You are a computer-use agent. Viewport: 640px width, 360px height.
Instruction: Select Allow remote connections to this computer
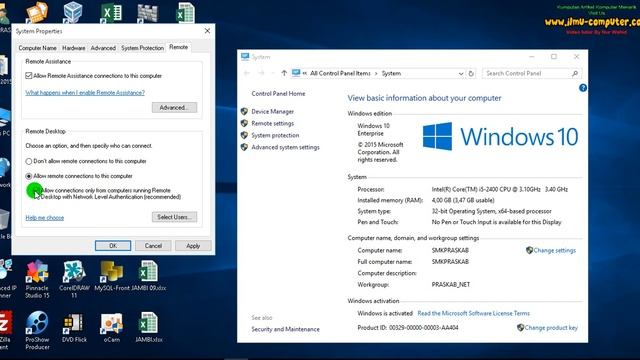[29, 176]
